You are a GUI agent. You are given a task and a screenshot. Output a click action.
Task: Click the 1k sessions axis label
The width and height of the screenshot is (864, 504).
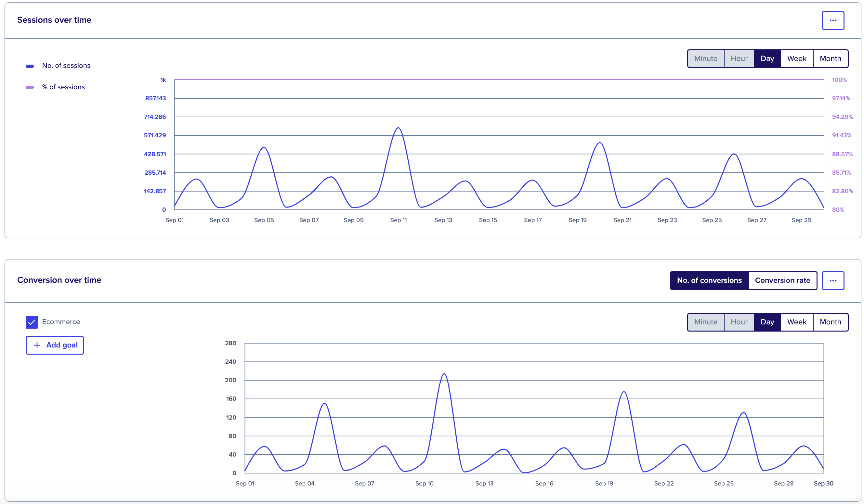(x=163, y=80)
